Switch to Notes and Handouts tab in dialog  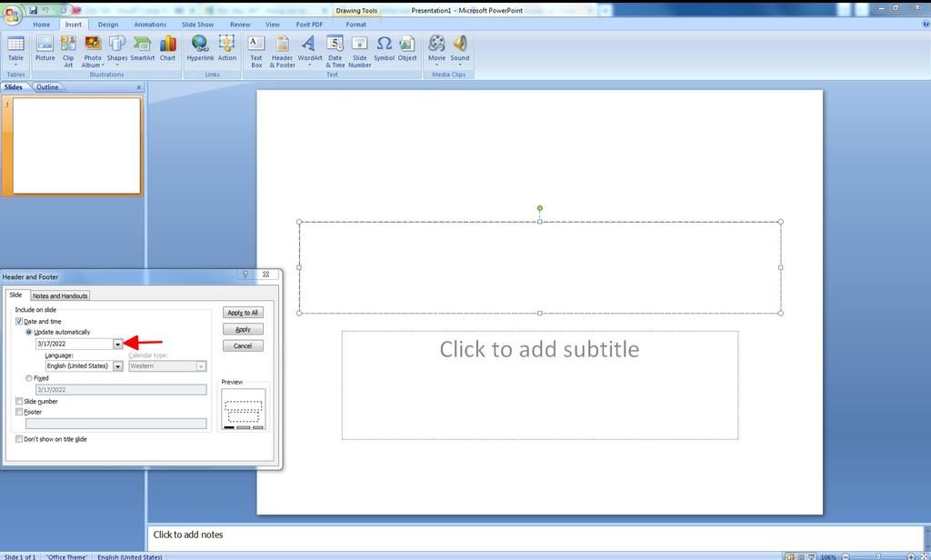coord(60,295)
